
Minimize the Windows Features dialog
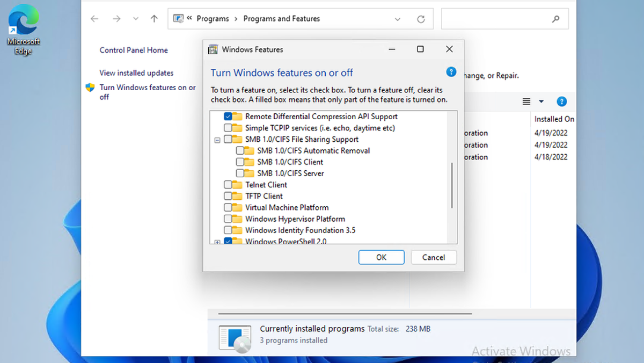tap(392, 49)
